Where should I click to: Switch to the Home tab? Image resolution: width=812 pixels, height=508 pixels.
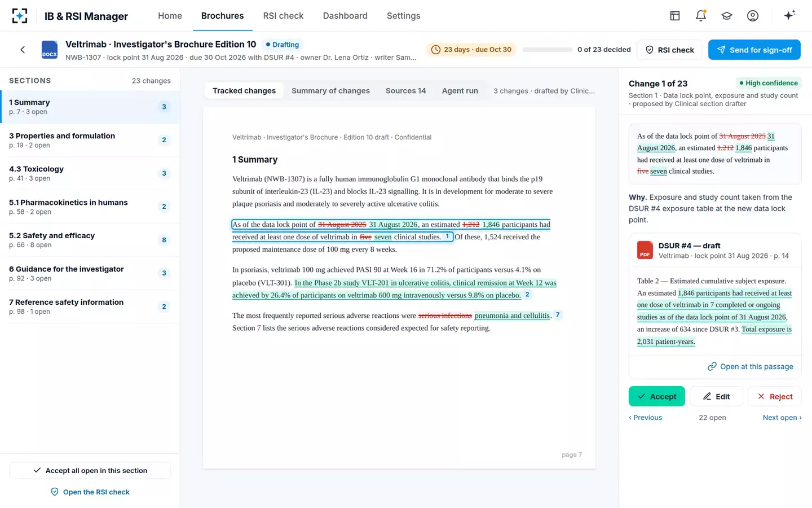(x=170, y=16)
